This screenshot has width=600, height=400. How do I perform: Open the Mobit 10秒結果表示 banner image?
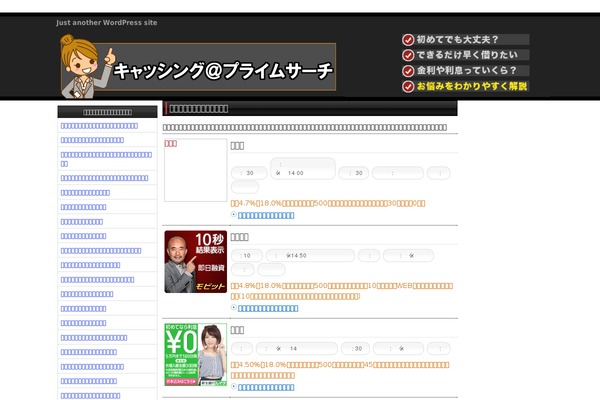(x=196, y=262)
